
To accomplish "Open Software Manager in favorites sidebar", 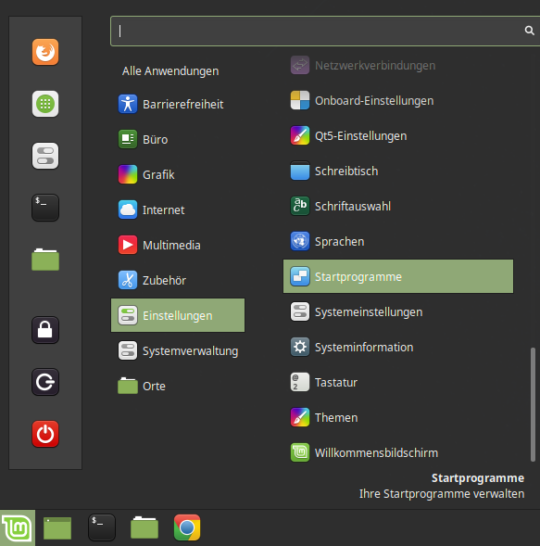I will tap(45, 104).
